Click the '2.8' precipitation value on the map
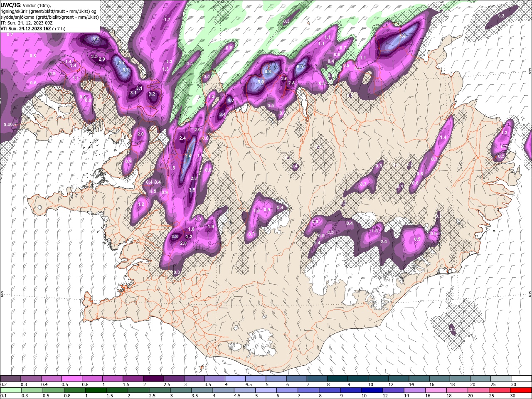 [x=193, y=178]
